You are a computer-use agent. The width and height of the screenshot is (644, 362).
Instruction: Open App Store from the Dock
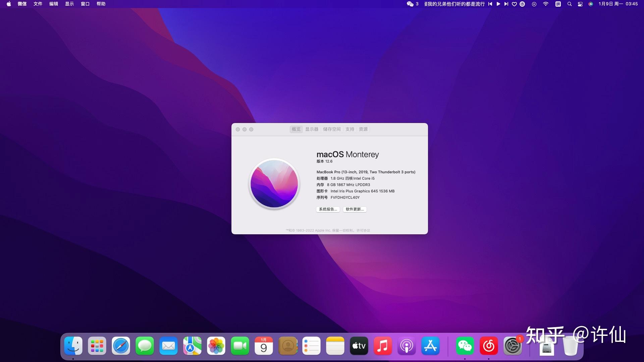point(430,346)
